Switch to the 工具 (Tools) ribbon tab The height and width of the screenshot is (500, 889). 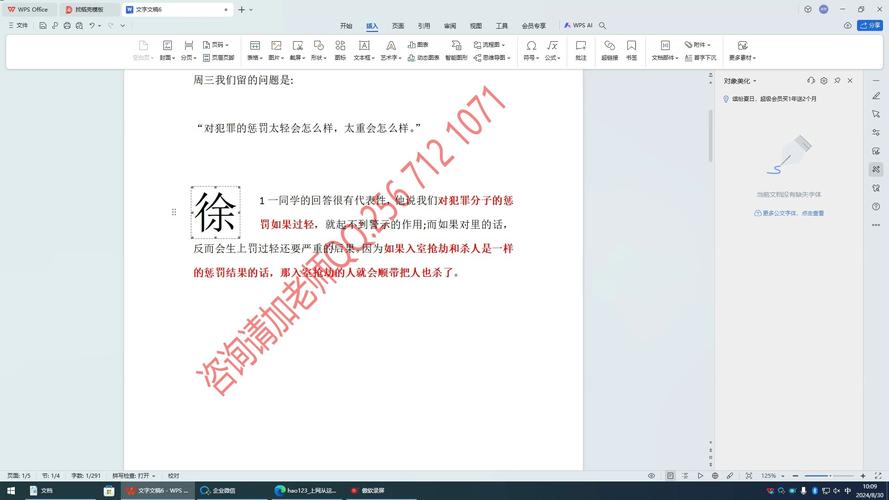tap(502, 26)
